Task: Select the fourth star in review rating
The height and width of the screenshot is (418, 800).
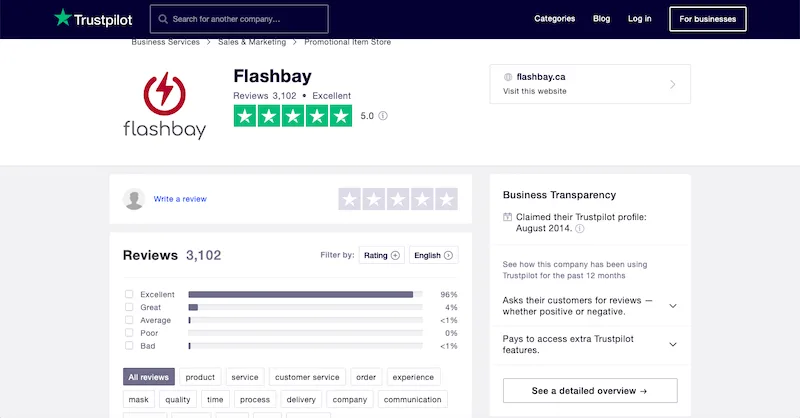Action: (x=422, y=199)
